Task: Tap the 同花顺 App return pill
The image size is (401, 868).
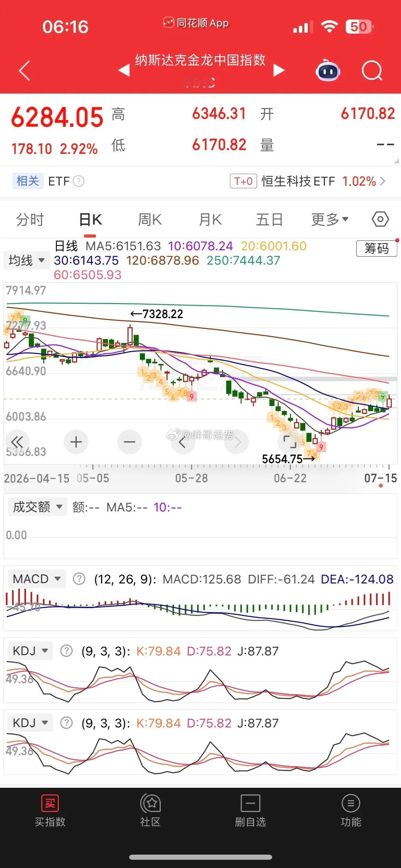Action: (196, 23)
